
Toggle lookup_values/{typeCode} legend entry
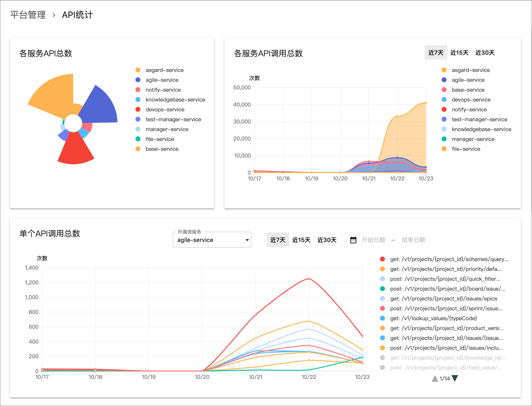tap(428, 318)
